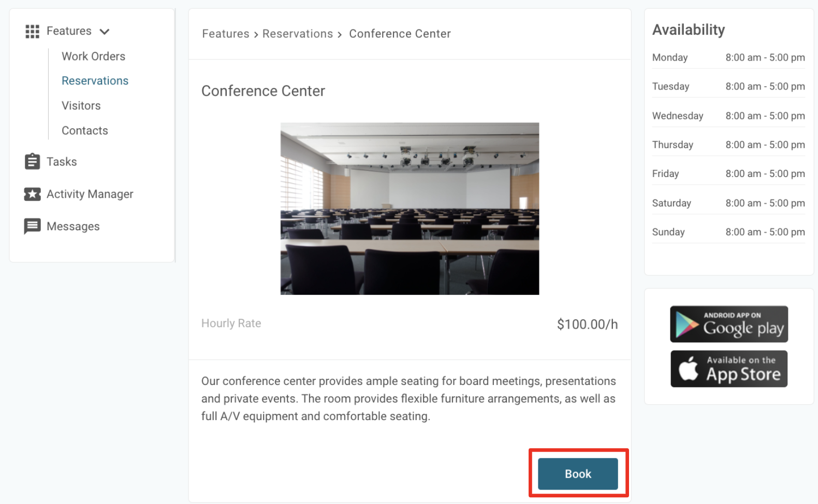Click the Messages chat bubble icon
The height and width of the screenshot is (504, 818).
[x=32, y=226]
